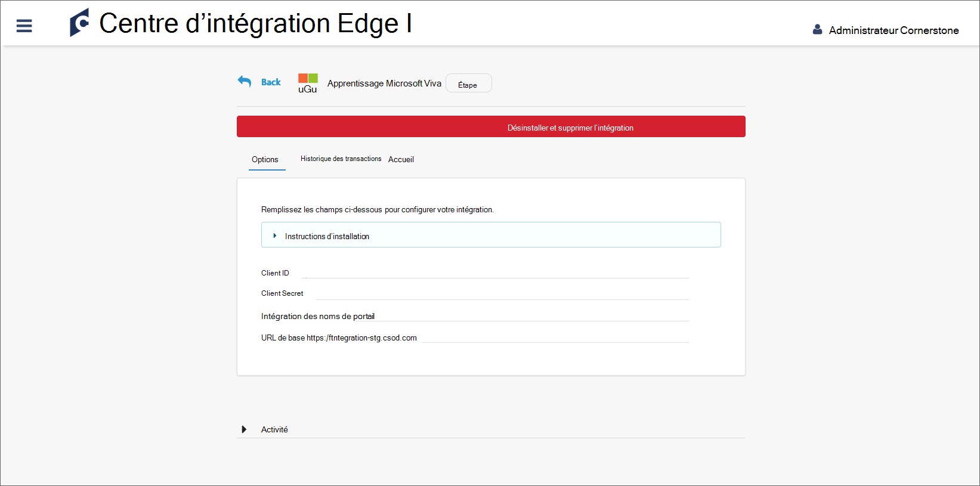This screenshot has width=980, height=486.
Task: Click the Client ID input field
Action: click(x=496, y=273)
